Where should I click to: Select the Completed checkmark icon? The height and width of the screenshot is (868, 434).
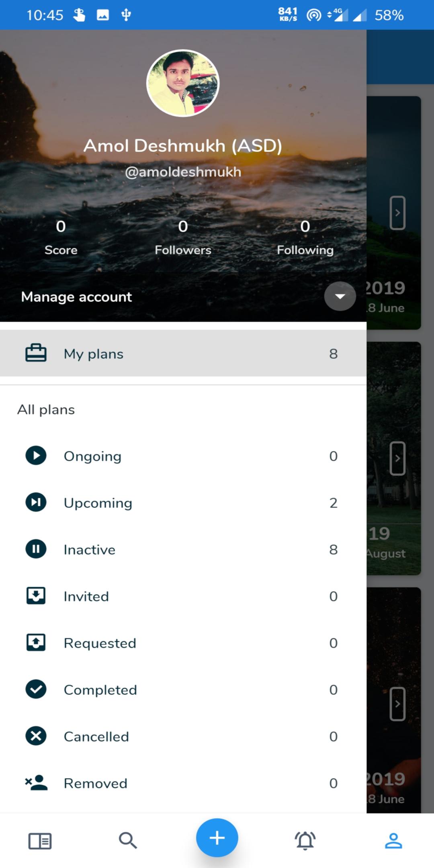[x=36, y=689]
